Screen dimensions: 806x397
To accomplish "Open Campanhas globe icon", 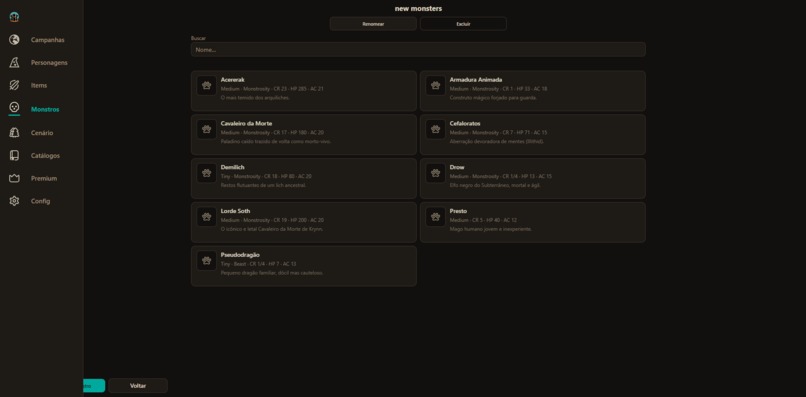I will pos(14,40).
